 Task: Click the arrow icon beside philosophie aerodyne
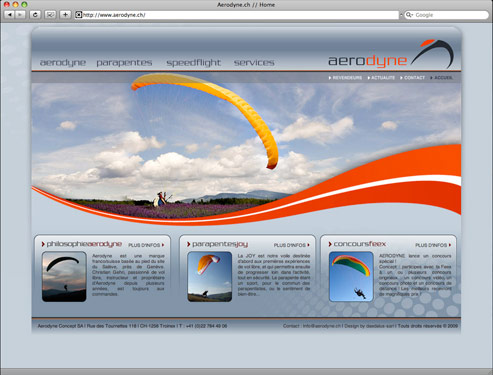pos(43,244)
